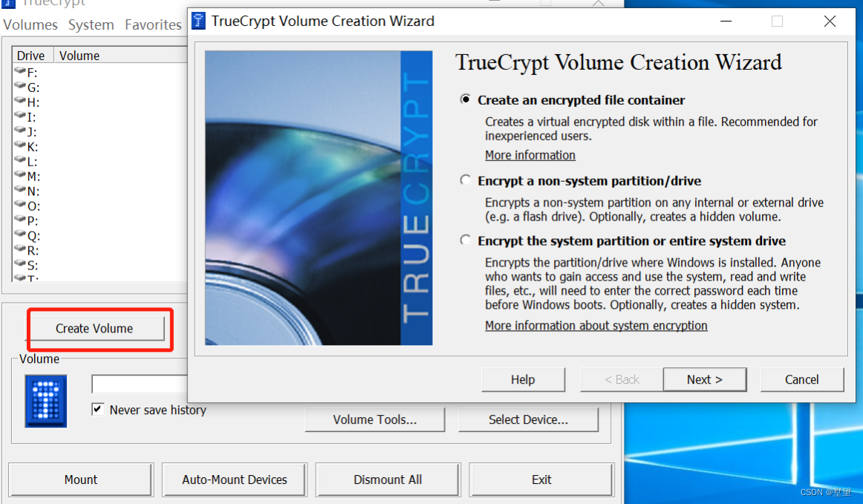Select drive S: icon in list
This screenshot has height=504, width=863.
tap(20, 264)
